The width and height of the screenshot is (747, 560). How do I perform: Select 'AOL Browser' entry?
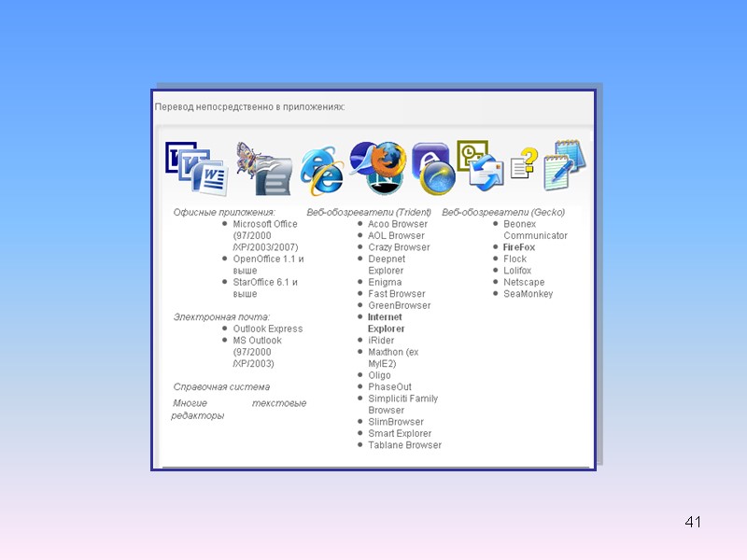click(x=396, y=235)
